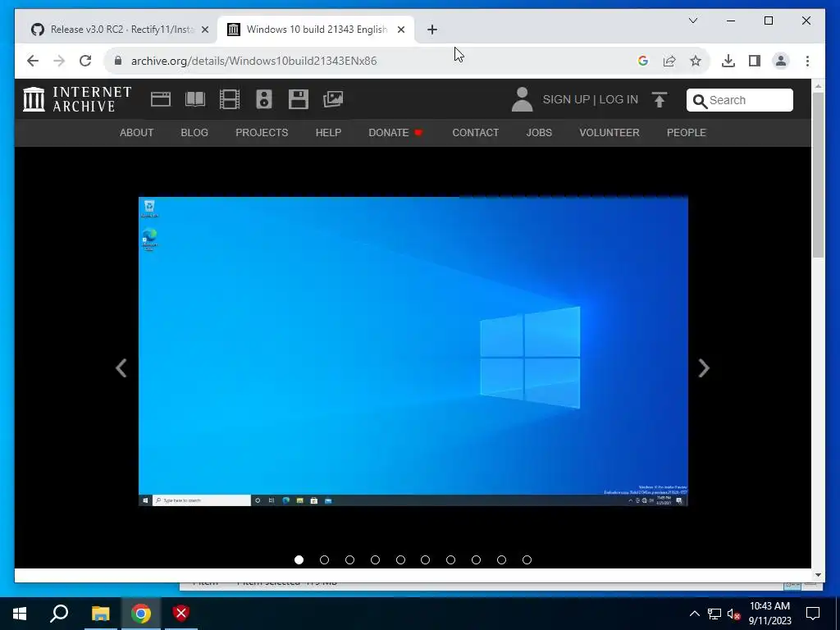
Task: Click the Windows 10 desktop screenshot image
Action: tap(413, 351)
